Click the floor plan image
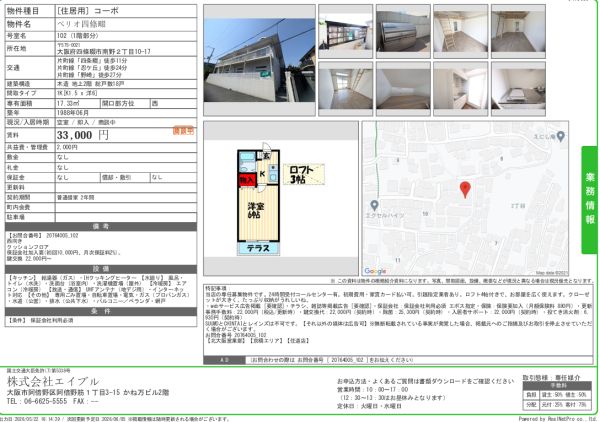 pos(281,199)
